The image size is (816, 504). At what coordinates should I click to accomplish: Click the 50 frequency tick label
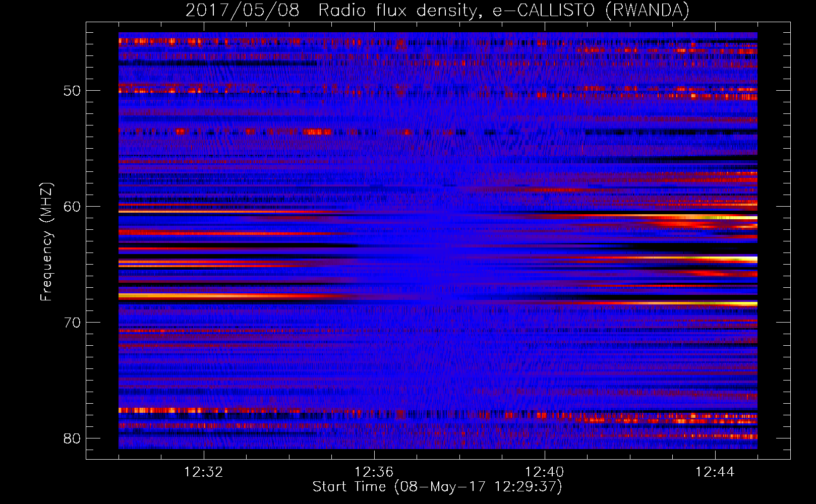click(x=72, y=91)
